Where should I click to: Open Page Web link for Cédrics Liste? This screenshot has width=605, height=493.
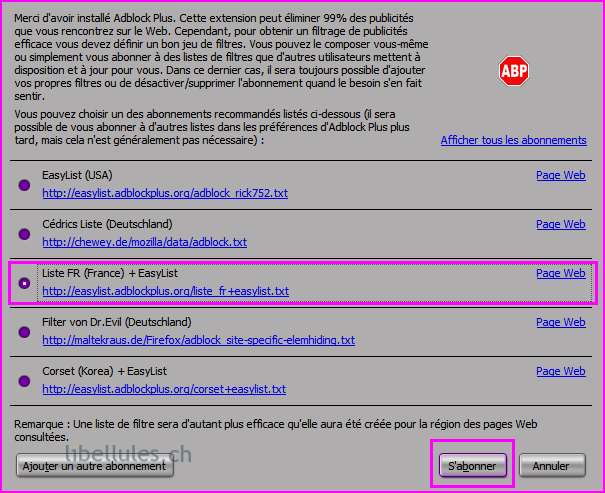561,224
